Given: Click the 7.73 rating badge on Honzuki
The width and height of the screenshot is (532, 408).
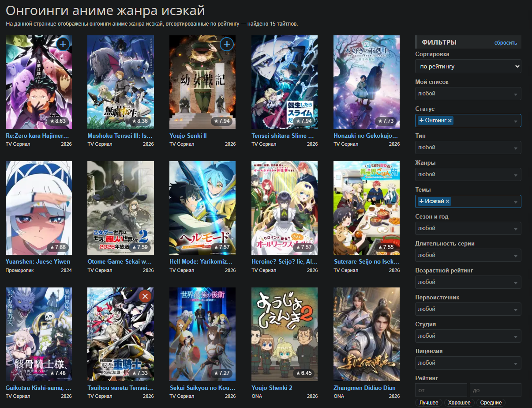Looking at the screenshot, I should click(x=386, y=121).
